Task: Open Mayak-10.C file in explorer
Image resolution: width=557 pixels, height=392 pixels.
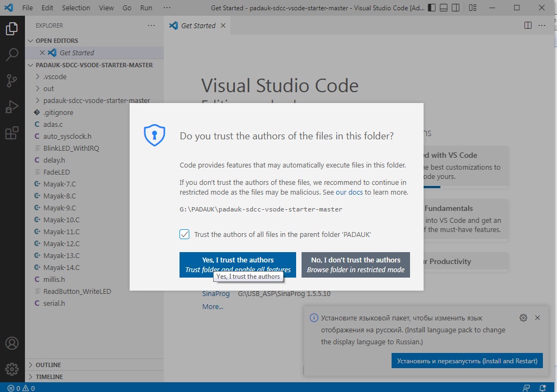Action: click(61, 220)
